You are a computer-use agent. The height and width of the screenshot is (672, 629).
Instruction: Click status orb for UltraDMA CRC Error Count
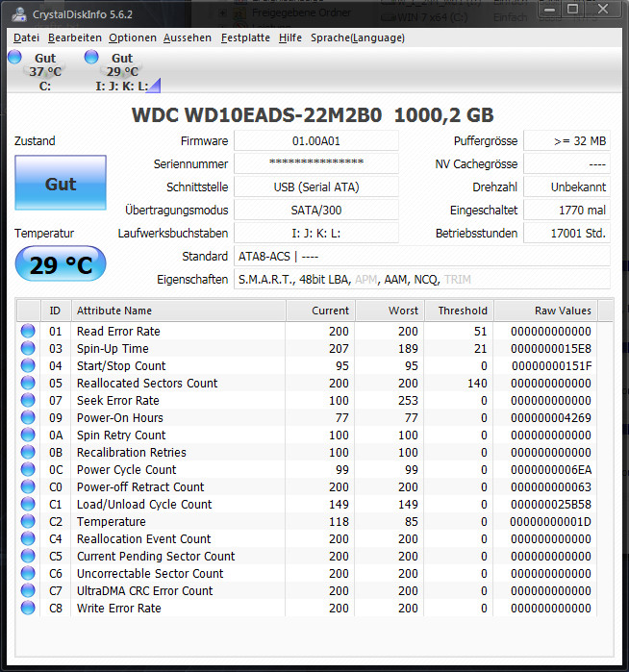[x=28, y=590]
